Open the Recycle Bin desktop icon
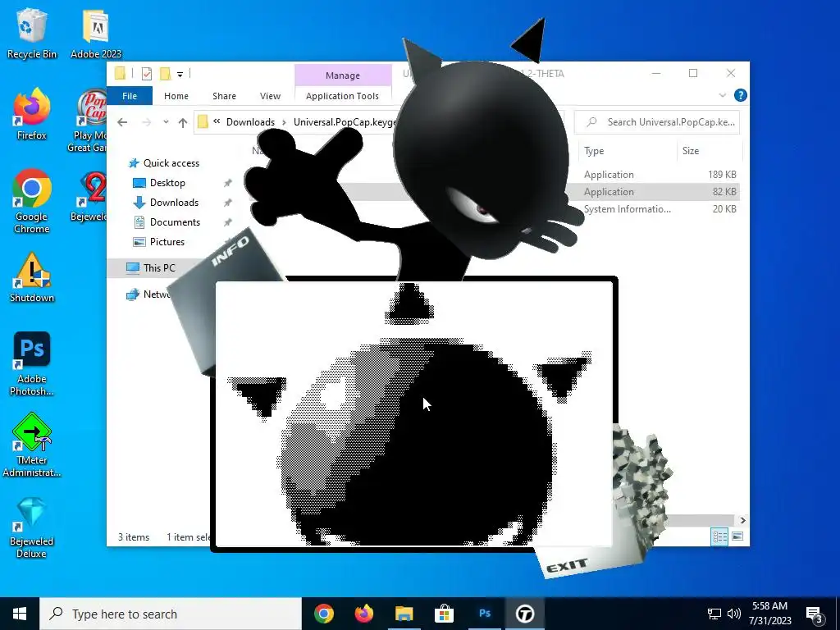 coord(32,33)
